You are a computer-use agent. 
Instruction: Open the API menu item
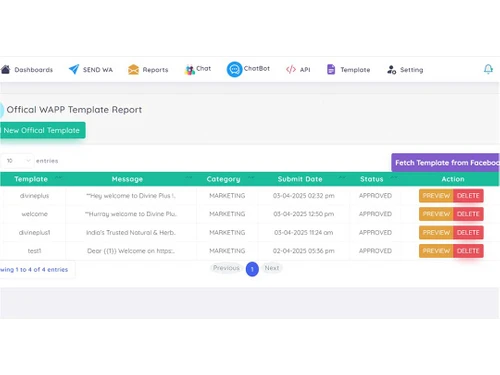click(305, 70)
